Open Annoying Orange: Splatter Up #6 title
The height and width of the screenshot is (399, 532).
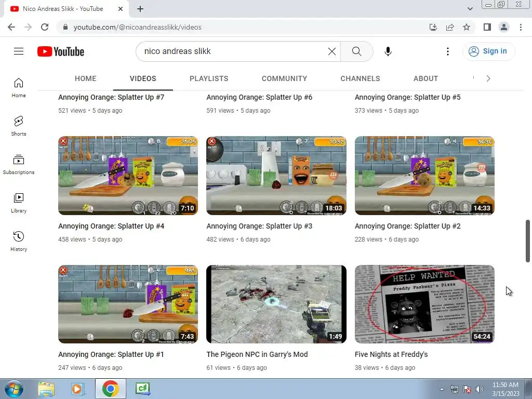(259, 97)
